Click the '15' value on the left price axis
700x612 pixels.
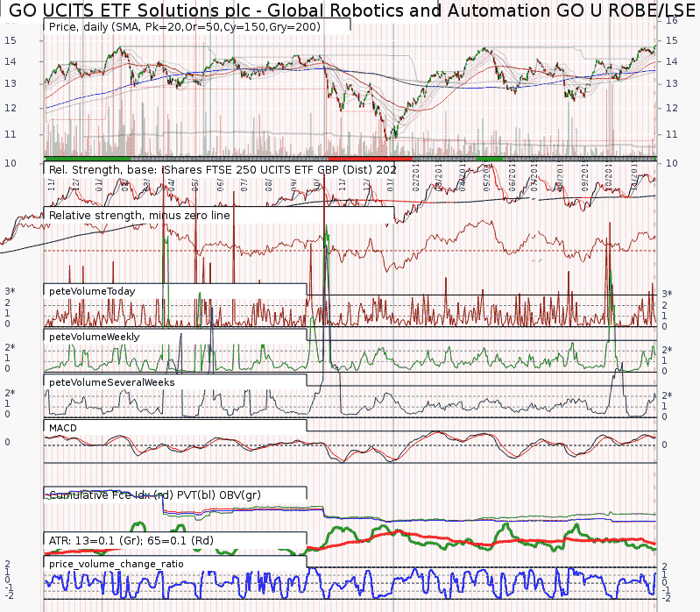11,40
